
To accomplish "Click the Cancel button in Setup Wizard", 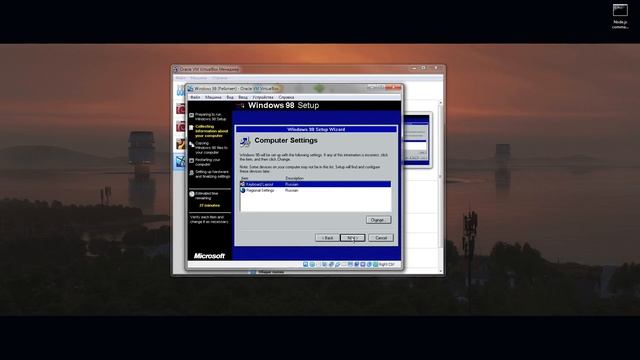I will pos(381,238).
